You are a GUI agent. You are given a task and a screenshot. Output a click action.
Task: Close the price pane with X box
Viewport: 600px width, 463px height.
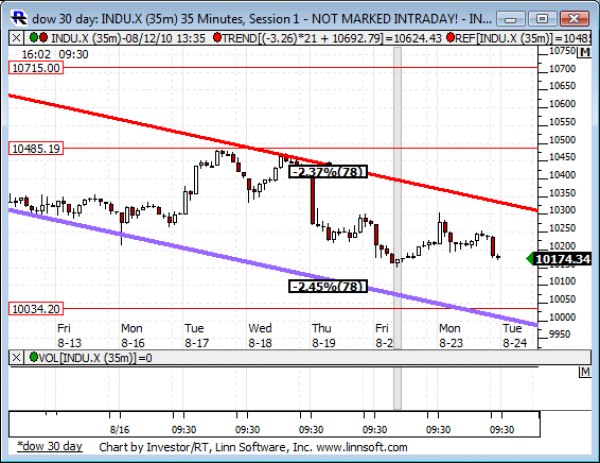click(16, 38)
